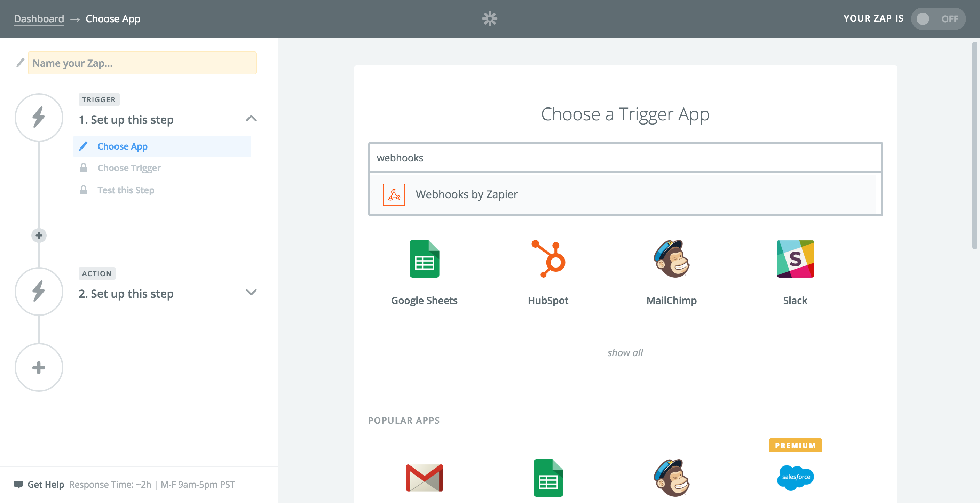Click the Action step lightning bolt circle

click(x=39, y=291)
